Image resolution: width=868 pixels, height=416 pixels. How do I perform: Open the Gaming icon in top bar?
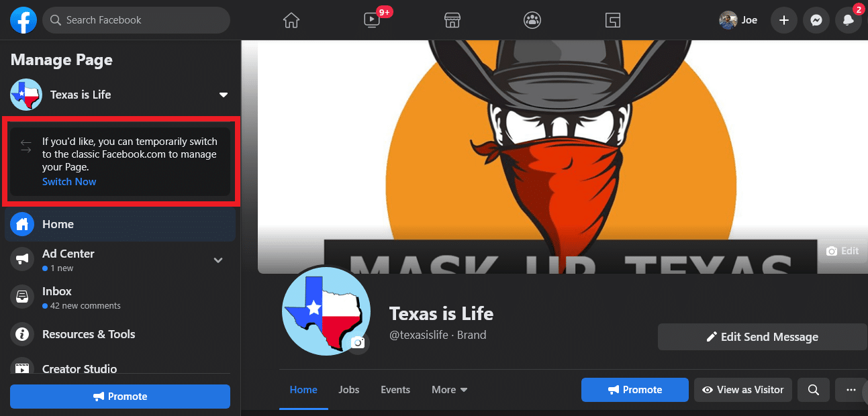(x=612, y=20)
